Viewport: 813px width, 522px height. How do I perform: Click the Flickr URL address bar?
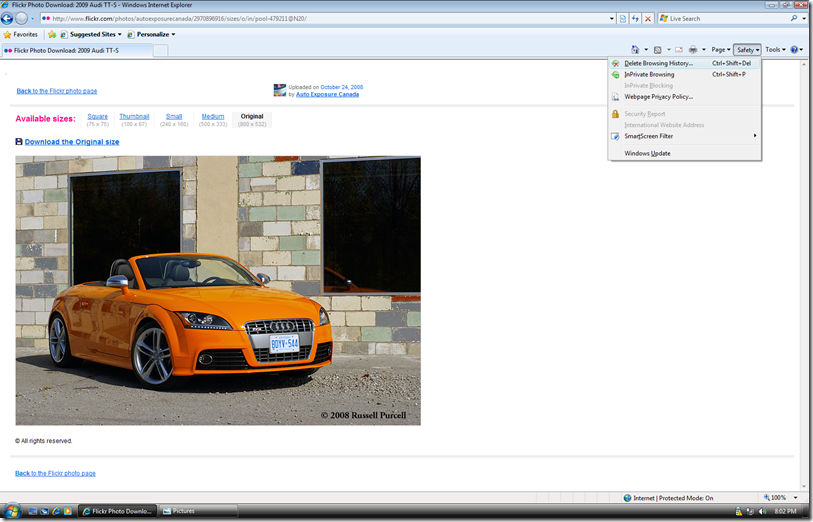pos(324,19)
